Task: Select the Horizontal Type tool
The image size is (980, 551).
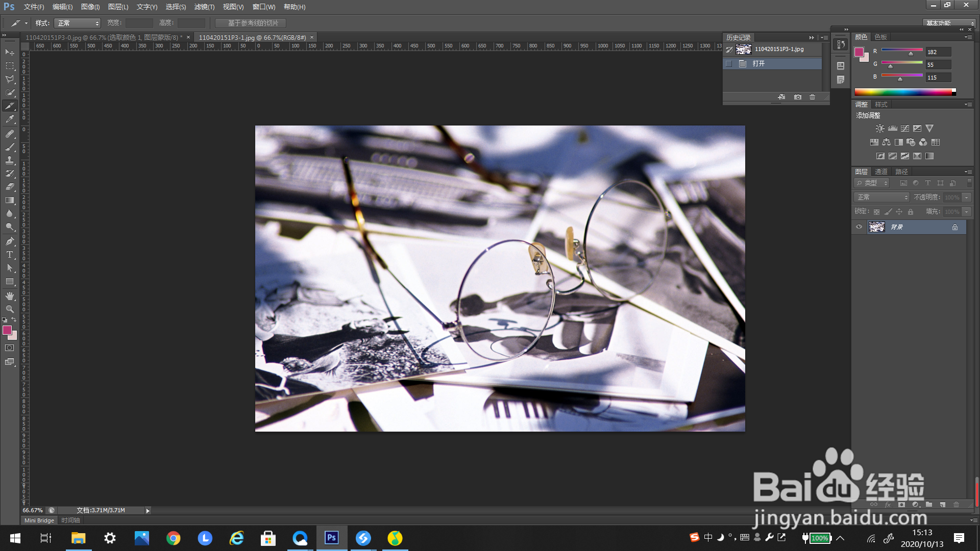Action: pos(10,255)
